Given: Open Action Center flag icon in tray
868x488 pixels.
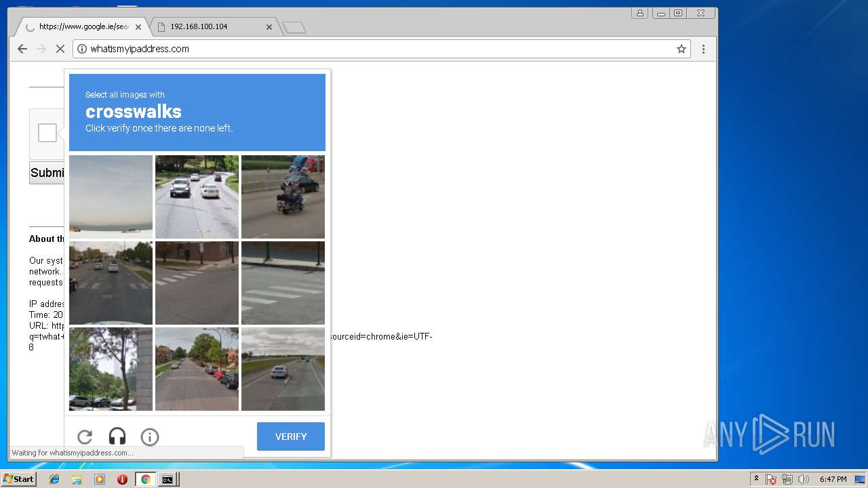Looking at the screenshot, I should point(771,479).
